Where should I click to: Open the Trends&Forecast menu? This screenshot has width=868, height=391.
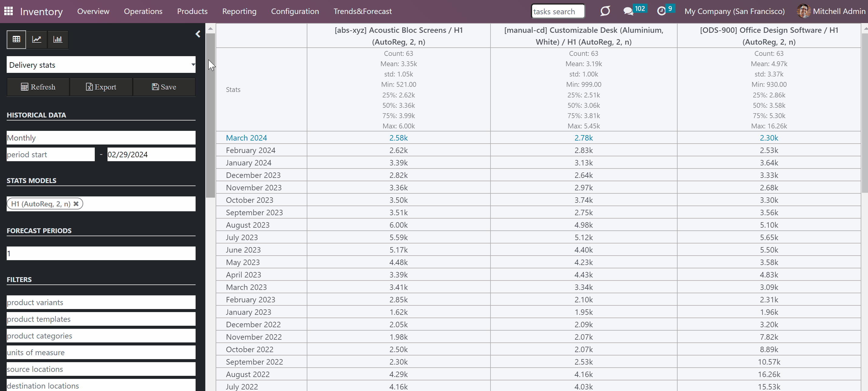[363, 11]
